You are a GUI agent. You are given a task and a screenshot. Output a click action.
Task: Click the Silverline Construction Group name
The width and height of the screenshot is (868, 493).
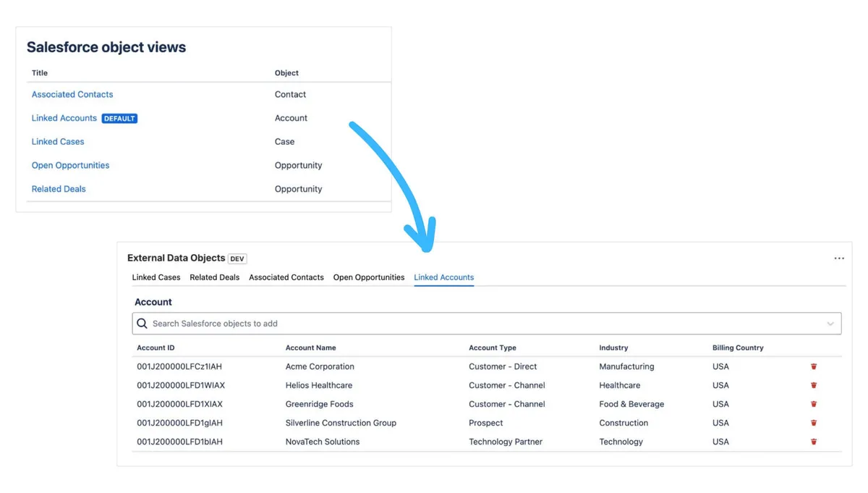click(341, 423)
